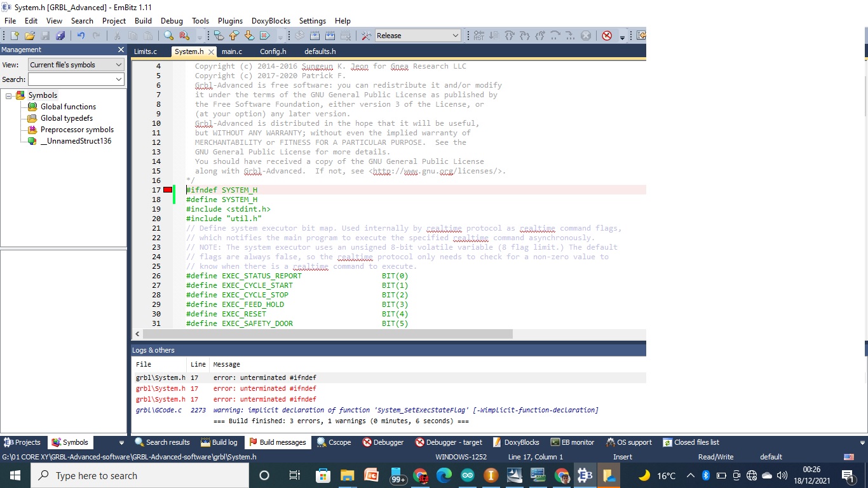Viewport: 868px width, 488px height.
Task: Click the Find magnifier icon
Action: [x=168, y=36]
